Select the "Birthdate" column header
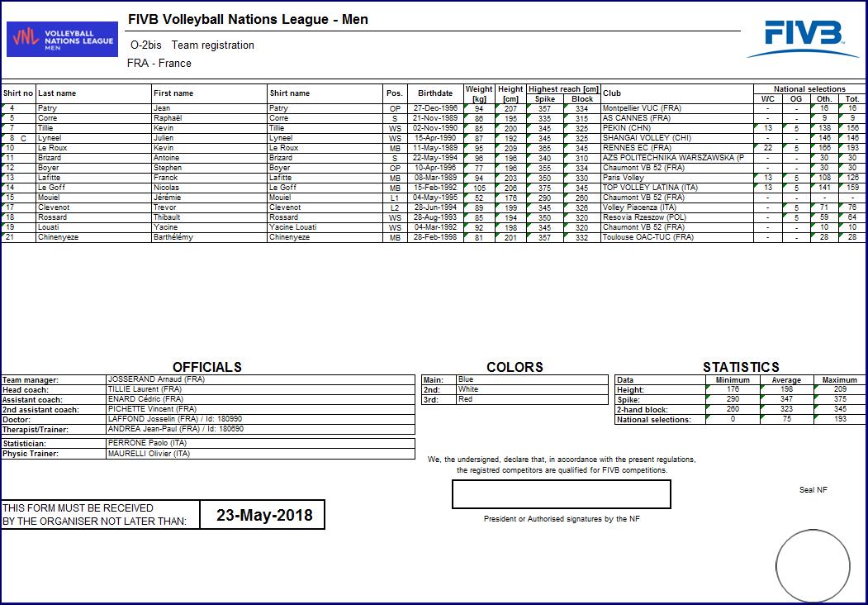 point(434,93)
